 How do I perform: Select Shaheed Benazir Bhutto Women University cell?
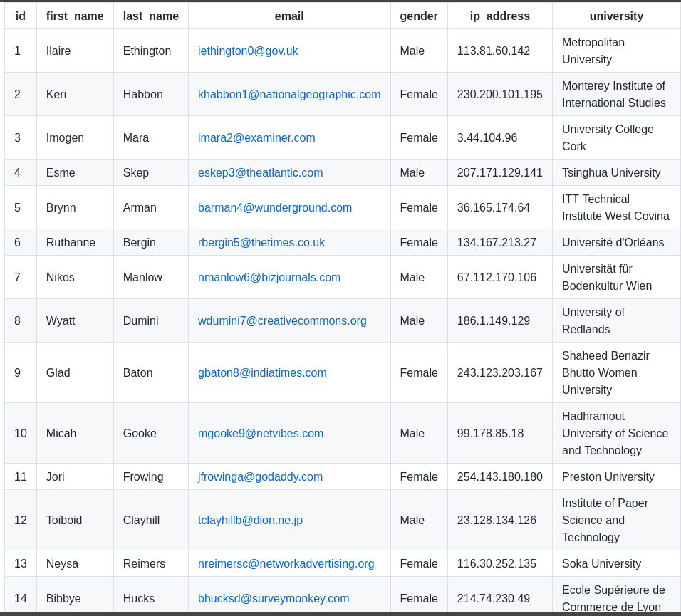616,372
